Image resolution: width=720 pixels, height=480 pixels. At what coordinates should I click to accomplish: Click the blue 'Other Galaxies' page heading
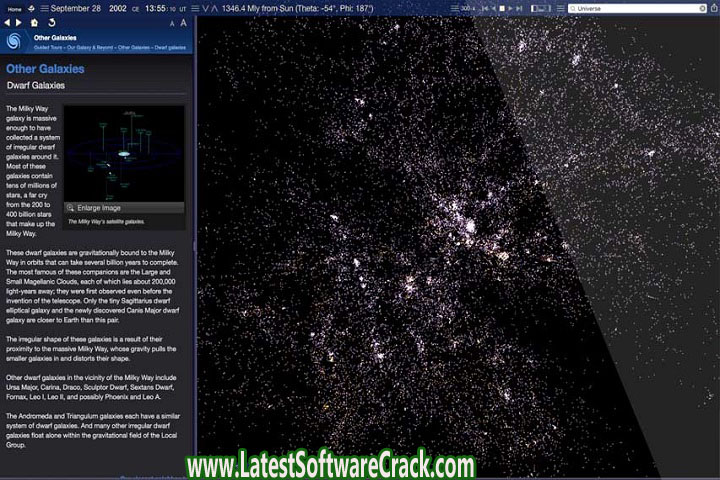[45, 69]
